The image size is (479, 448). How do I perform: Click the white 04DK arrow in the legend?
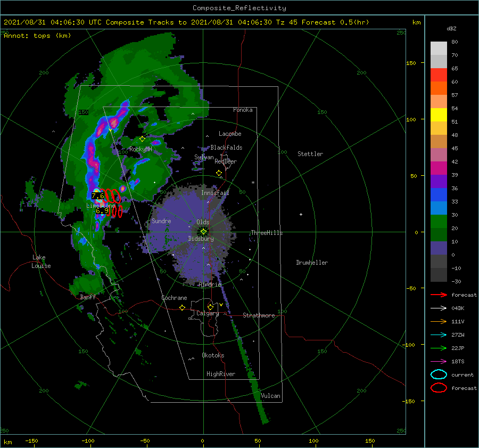[439, 308]
